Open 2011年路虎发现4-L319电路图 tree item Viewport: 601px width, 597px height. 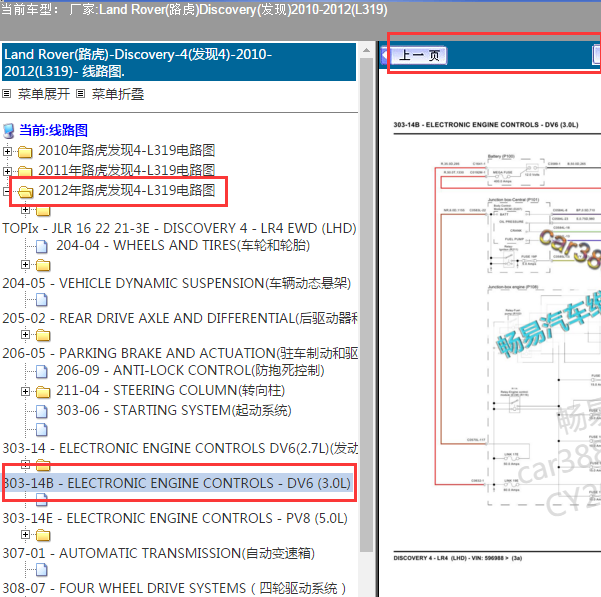126,171
